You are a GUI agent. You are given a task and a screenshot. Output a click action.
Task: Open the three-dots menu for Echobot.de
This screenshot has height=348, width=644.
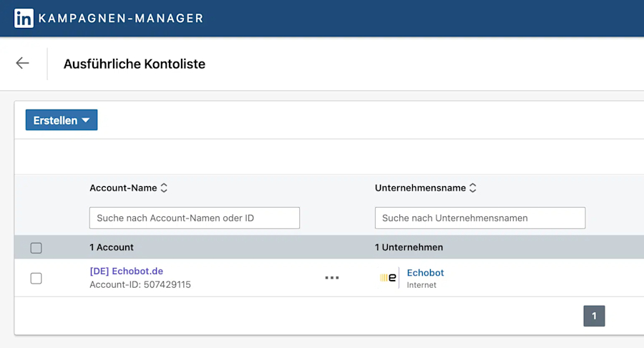click(332, 278)
